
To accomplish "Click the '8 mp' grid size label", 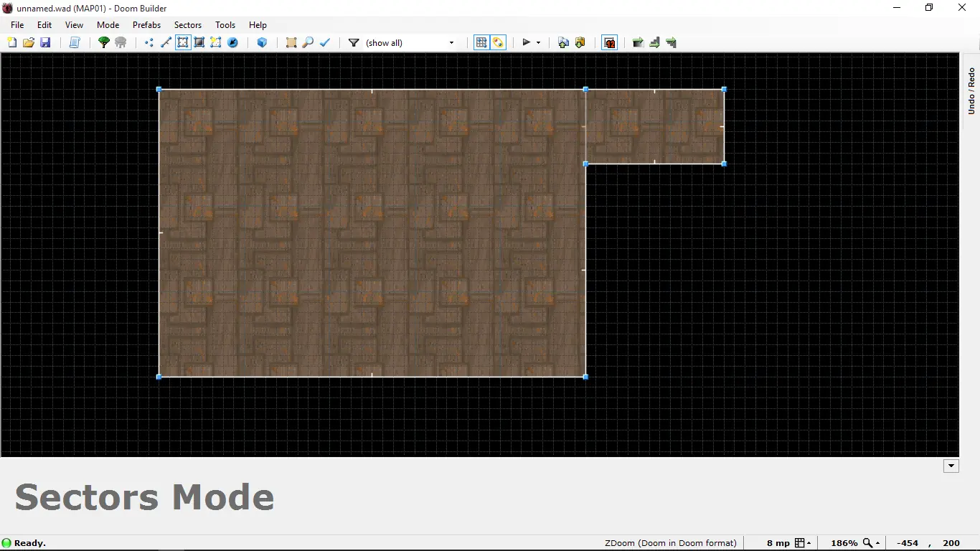I will pos(778,543).
